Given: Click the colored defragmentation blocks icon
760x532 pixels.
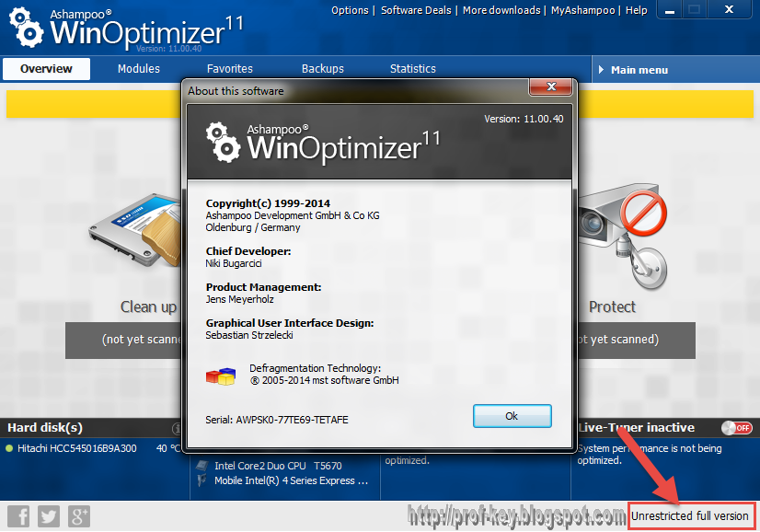Looking at the screenshot, I should point(221,376).
